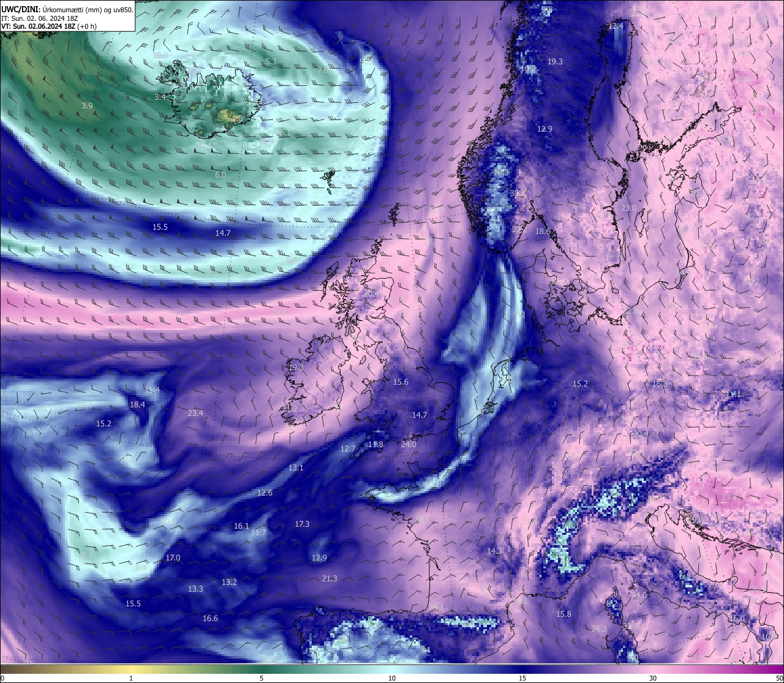784x683 pixels.
Task: Click the 17.0 map value
Action: click(x=173, y=558)
